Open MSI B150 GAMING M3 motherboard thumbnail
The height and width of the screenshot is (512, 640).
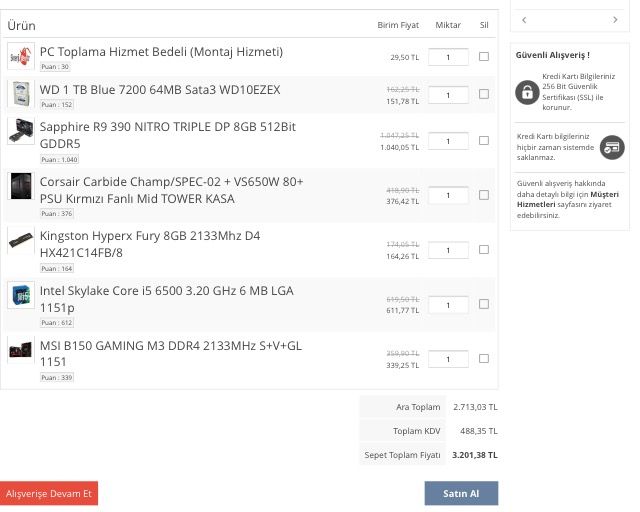pyautogui.click(x=21, y=350)
